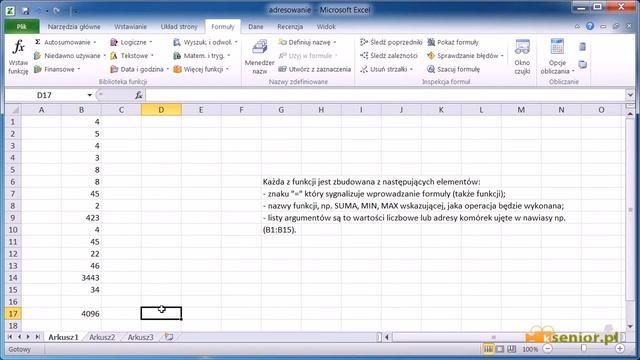The image size is (640, 360).
Task: Select sheet tab Arkusz2
Action: coord(102,337)
